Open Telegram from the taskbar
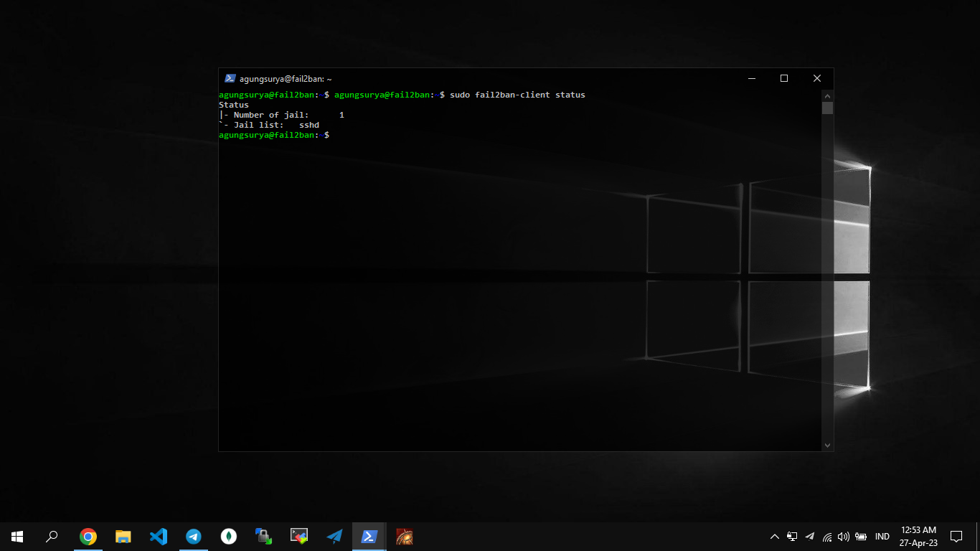Image resolution: width=980 pixels, height=551 pixels. click(x=194, y=536)
